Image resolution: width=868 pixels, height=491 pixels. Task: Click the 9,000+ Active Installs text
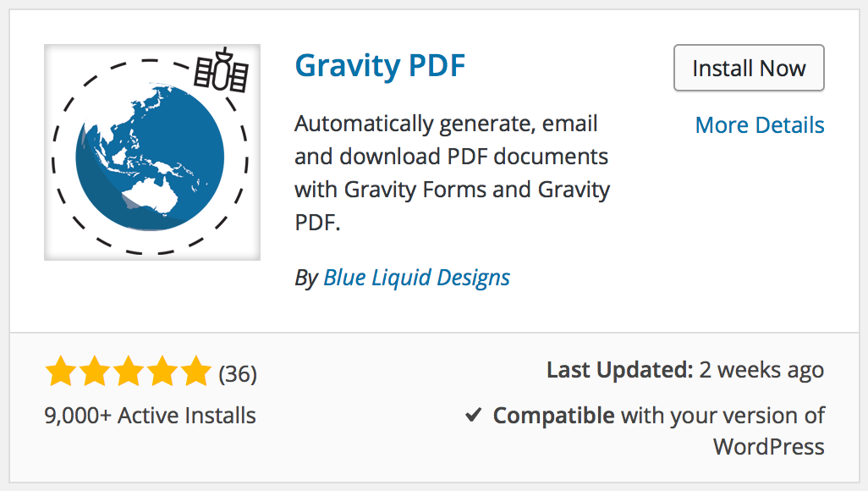point(150,416)
